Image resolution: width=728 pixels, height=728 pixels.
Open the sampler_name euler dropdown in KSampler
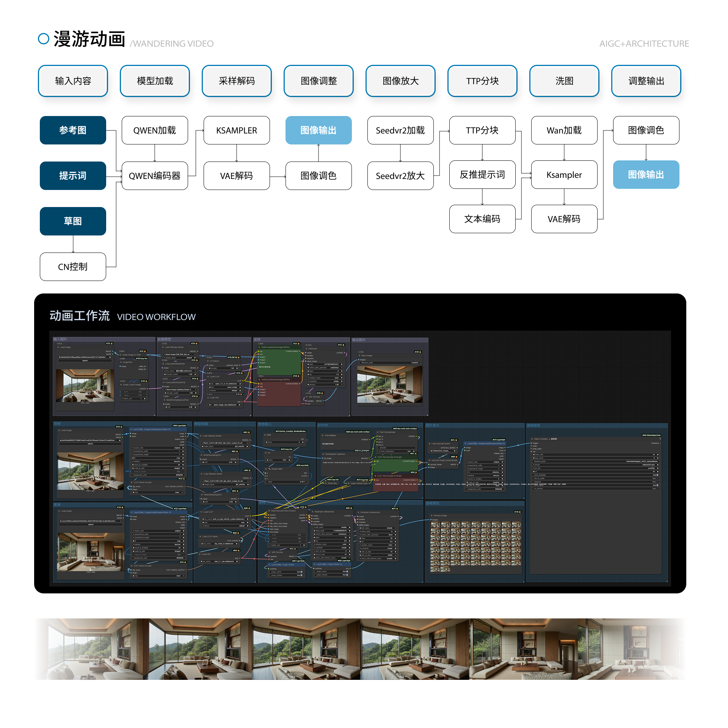click(x=325, y=378)
